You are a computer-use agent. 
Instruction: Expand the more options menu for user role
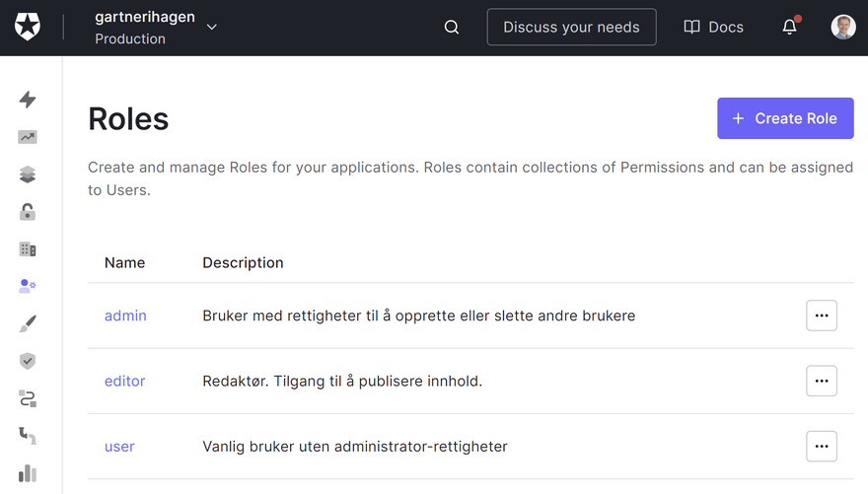point(822,447)
